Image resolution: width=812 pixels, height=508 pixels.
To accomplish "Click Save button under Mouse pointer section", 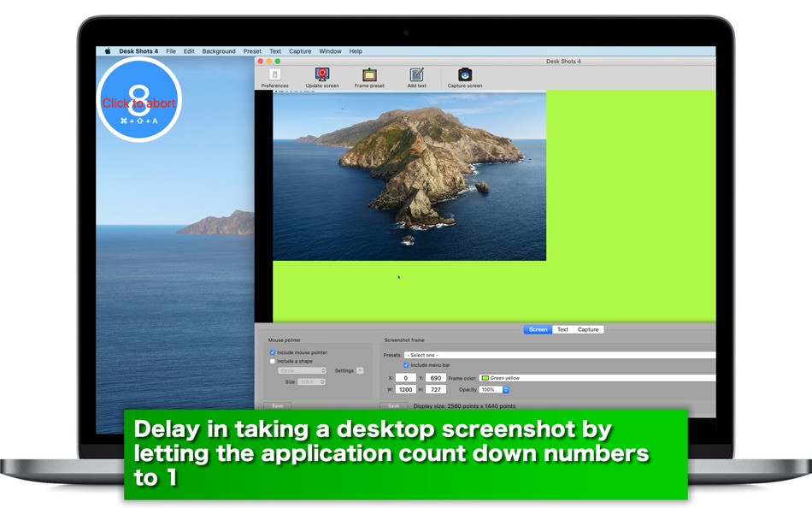I will tap(278, 406).
